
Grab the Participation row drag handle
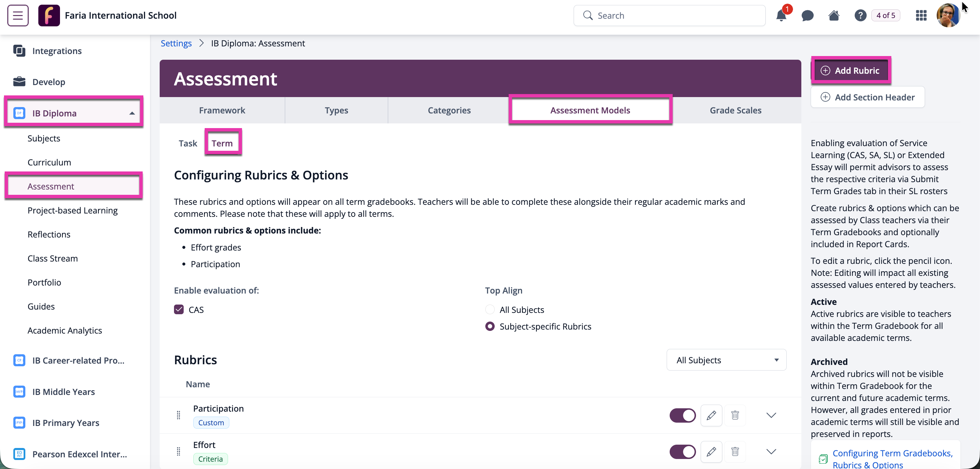178,415
